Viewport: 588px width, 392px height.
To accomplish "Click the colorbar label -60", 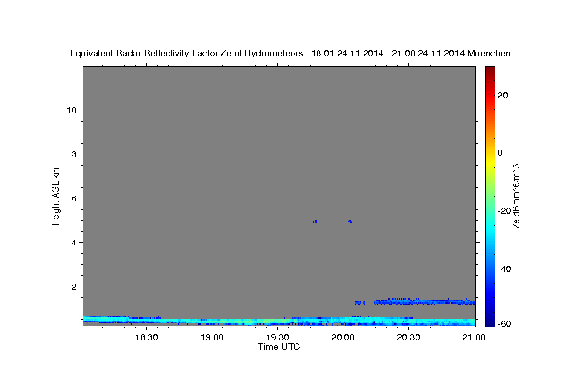I will click(504, 323).
